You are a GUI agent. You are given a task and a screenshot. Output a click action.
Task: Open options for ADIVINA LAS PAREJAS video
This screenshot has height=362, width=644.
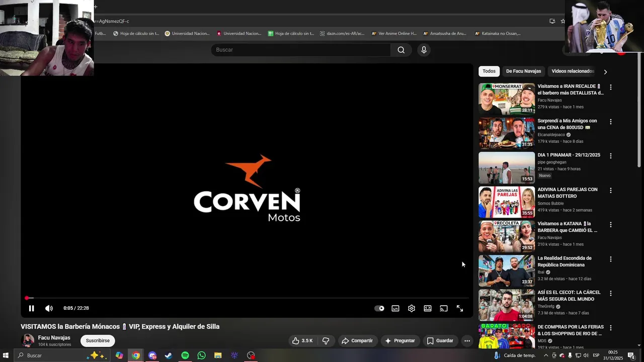tap(611, 191)
